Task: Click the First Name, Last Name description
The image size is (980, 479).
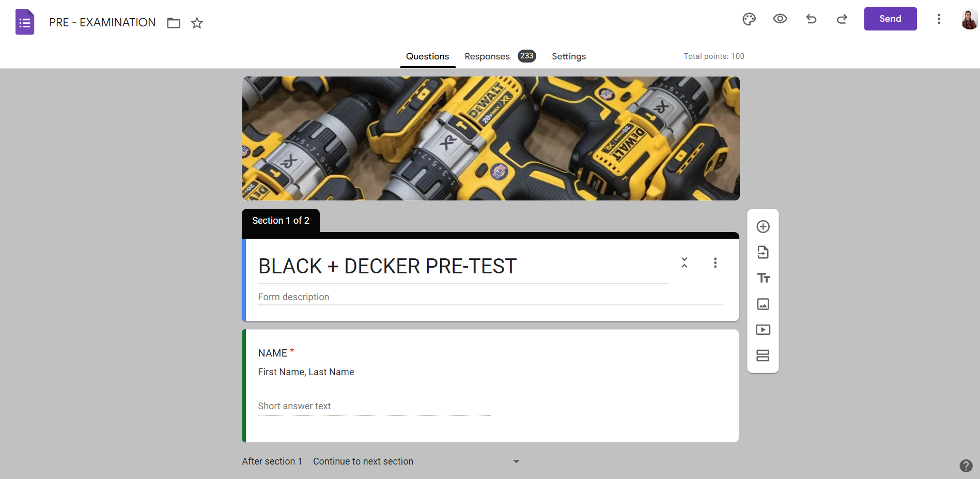Action: click(x=306, y=372)
